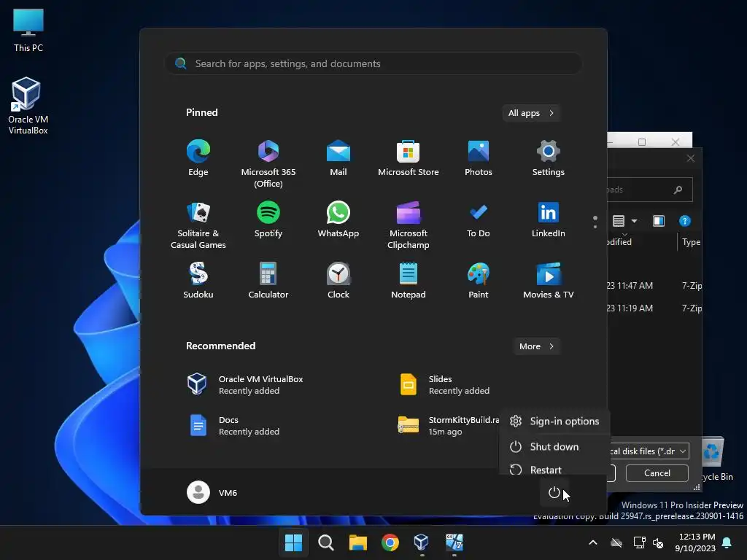Select file row modified 11:19 AM
The height and width of the screenshot is (560, 747).
654,308
